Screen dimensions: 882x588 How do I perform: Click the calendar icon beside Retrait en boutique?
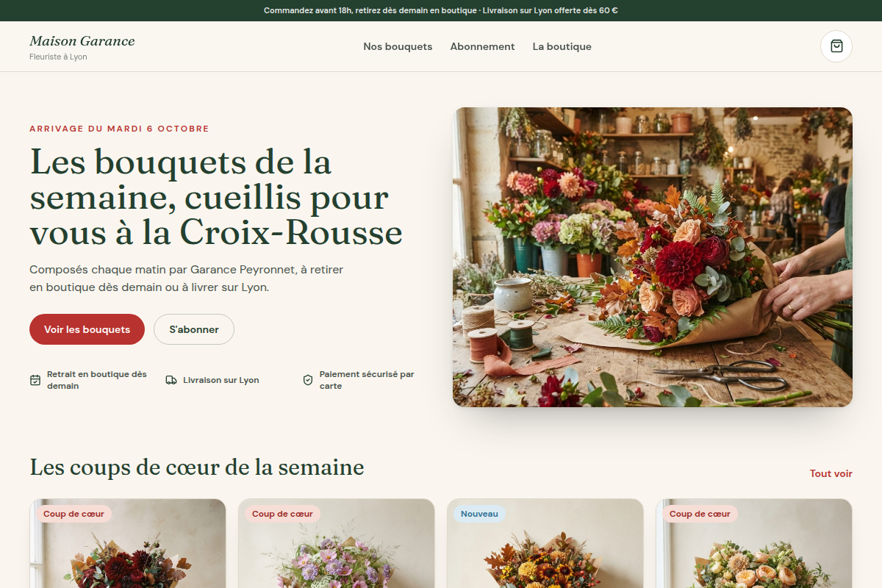(x=35, y=380)
